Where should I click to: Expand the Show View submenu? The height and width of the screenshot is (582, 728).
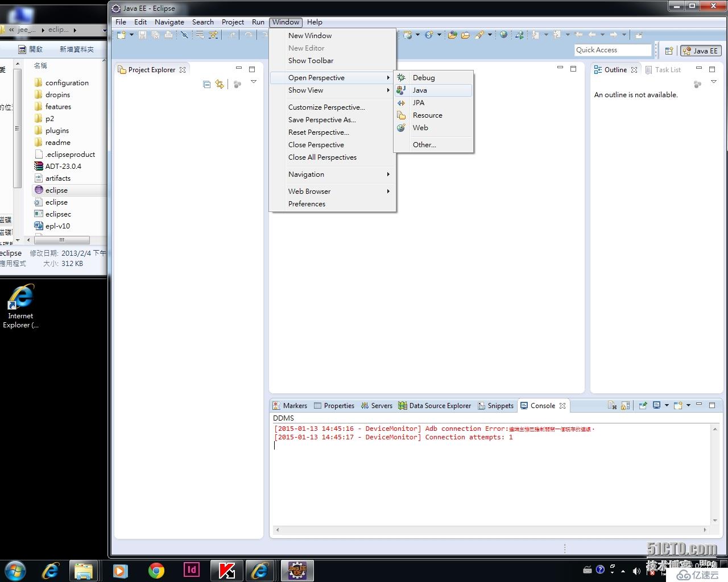coord(332,90)
